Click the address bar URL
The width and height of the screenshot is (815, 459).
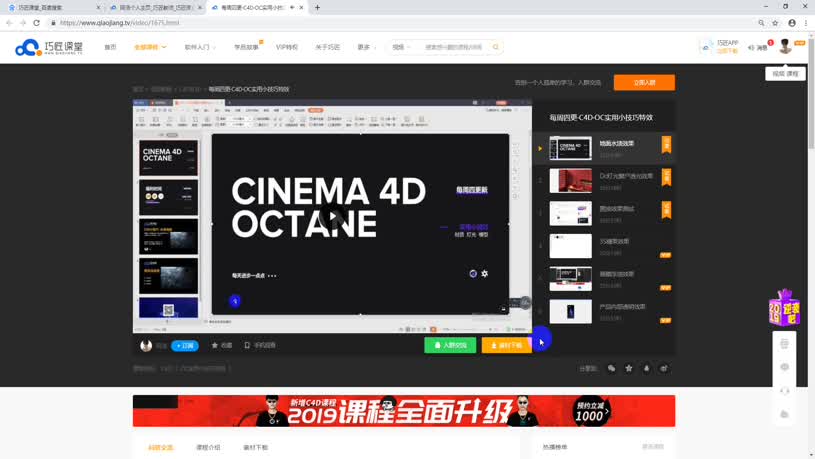(x=120, y=23)
